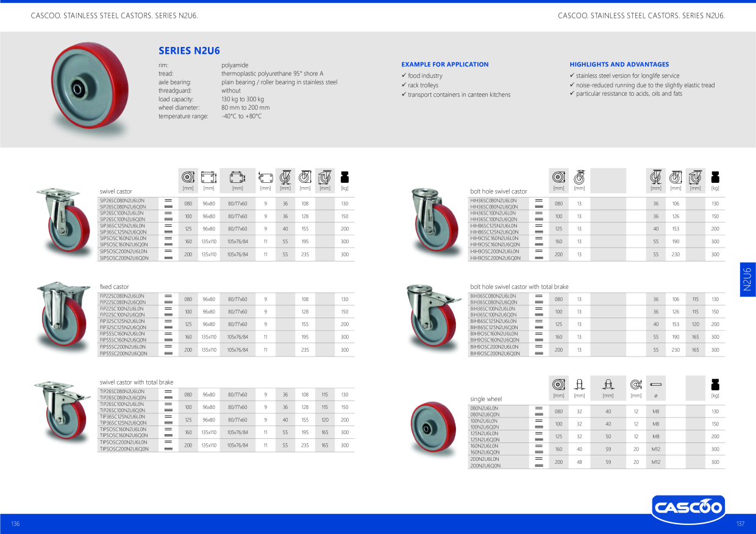
Task: Click bore diameter icon in single wheel header
Action: (636, 385)
